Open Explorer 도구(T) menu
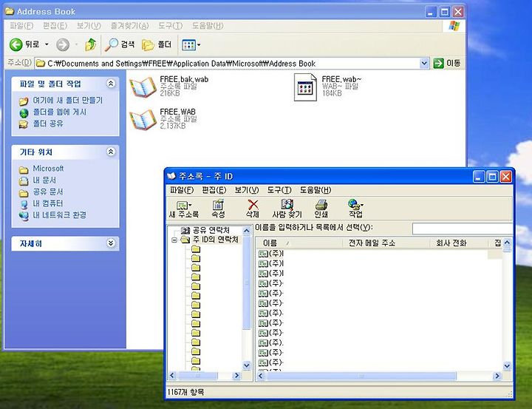The width and height of the screenshot is (532, 409). tap(171, 26)
